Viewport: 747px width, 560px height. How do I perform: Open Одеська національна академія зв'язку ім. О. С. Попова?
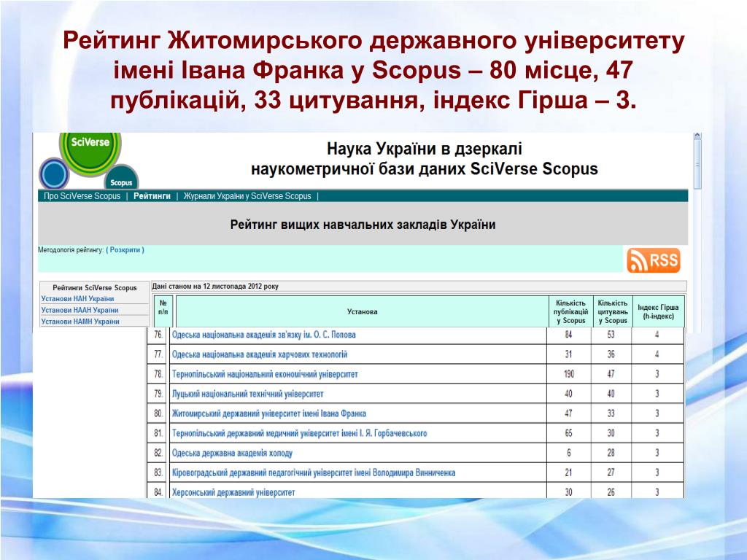tap(263, 335)
